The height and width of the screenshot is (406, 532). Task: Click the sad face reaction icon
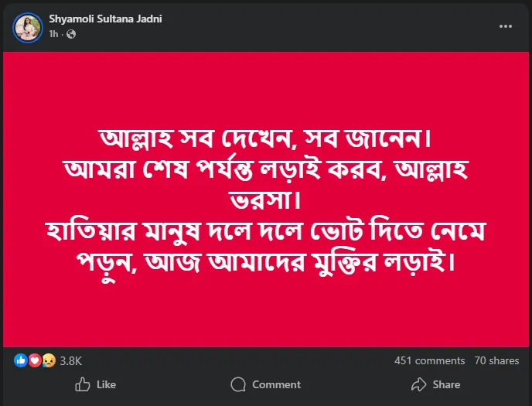click(x=47, y=360)
